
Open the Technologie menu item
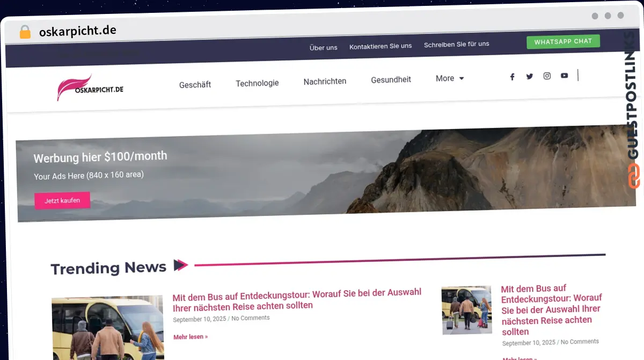[x=257, y=83]
